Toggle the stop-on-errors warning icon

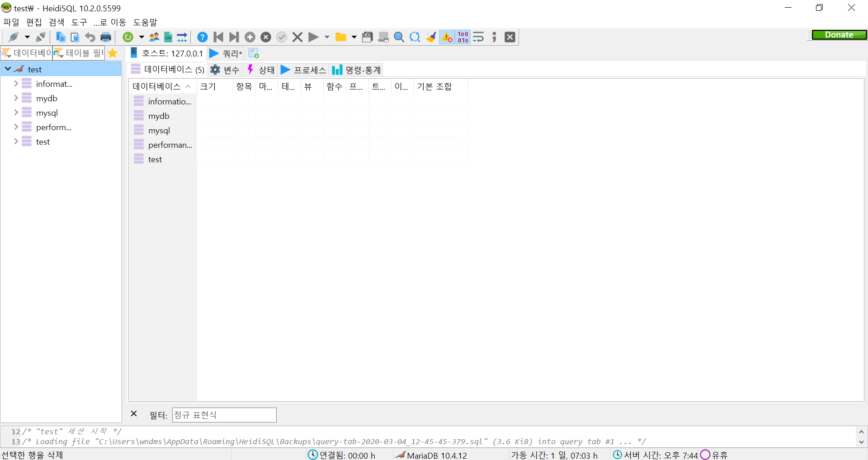[447, 37]
